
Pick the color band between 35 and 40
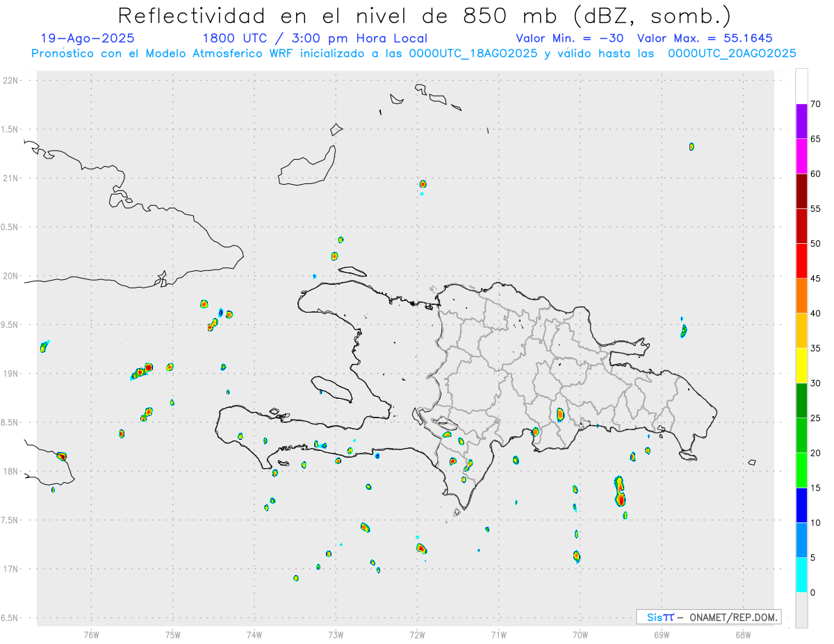pos(801,331)
